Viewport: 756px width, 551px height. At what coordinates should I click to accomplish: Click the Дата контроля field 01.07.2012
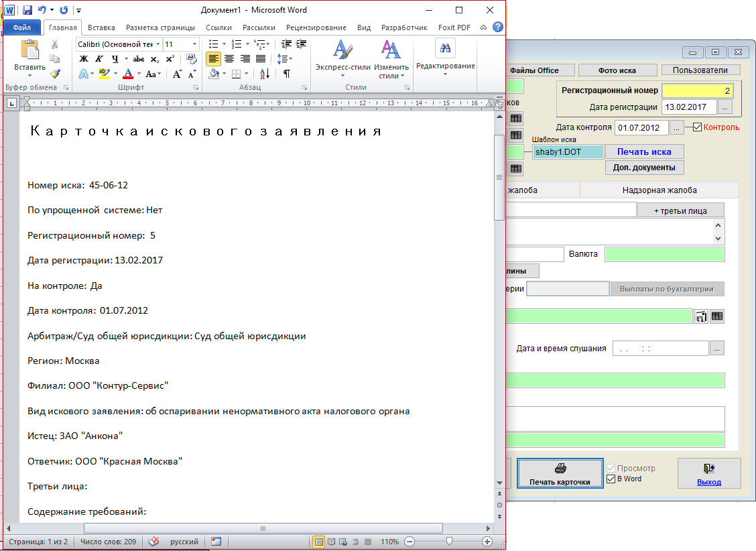(x=641, y=127)
